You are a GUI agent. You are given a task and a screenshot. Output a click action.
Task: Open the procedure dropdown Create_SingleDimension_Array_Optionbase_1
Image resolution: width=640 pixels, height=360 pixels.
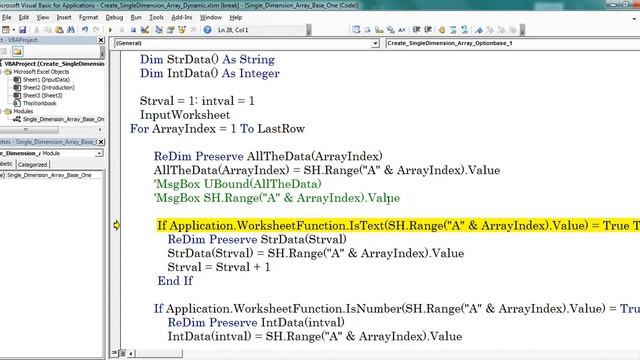[513, 43]
